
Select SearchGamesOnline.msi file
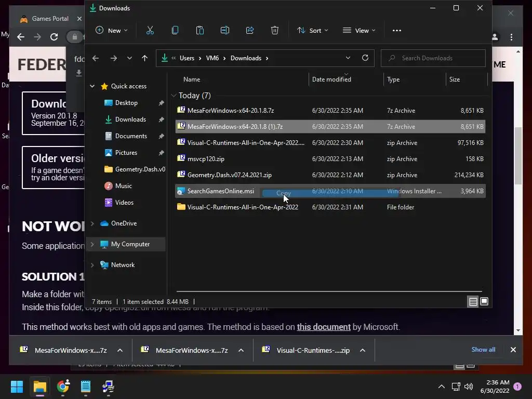coord(330,191)
